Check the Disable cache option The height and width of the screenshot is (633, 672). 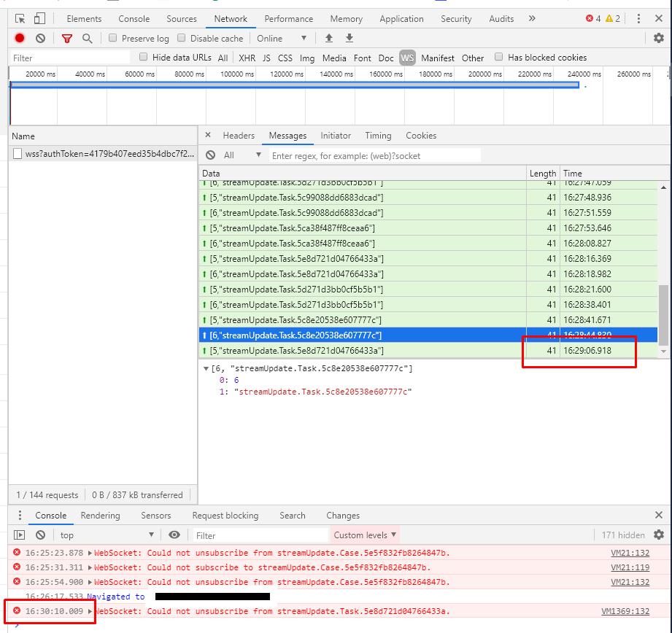[182, 38]
